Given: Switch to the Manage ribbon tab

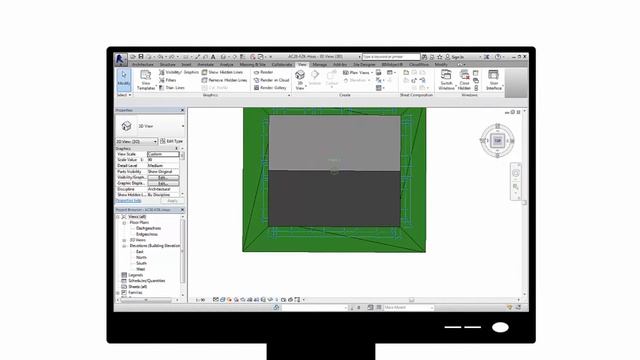Looking at the screenshot, I should 320,64.
